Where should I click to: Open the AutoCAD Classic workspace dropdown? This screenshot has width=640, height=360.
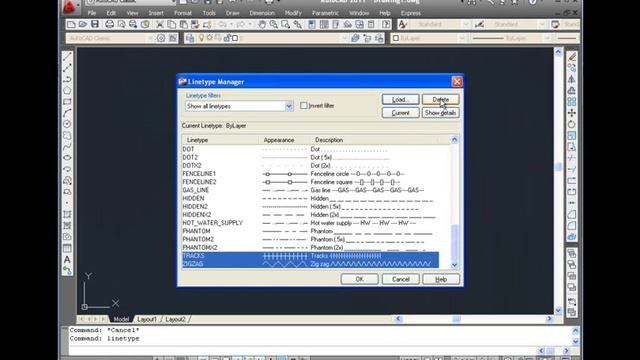110,38
